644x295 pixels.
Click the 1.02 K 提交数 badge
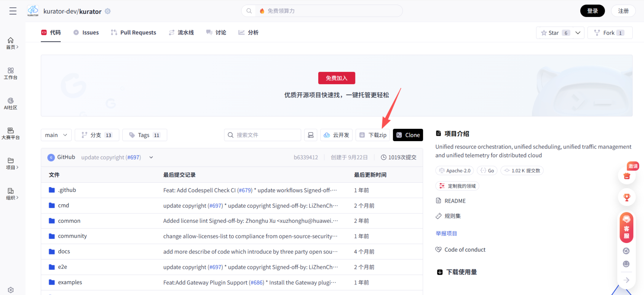pos(522,171)
